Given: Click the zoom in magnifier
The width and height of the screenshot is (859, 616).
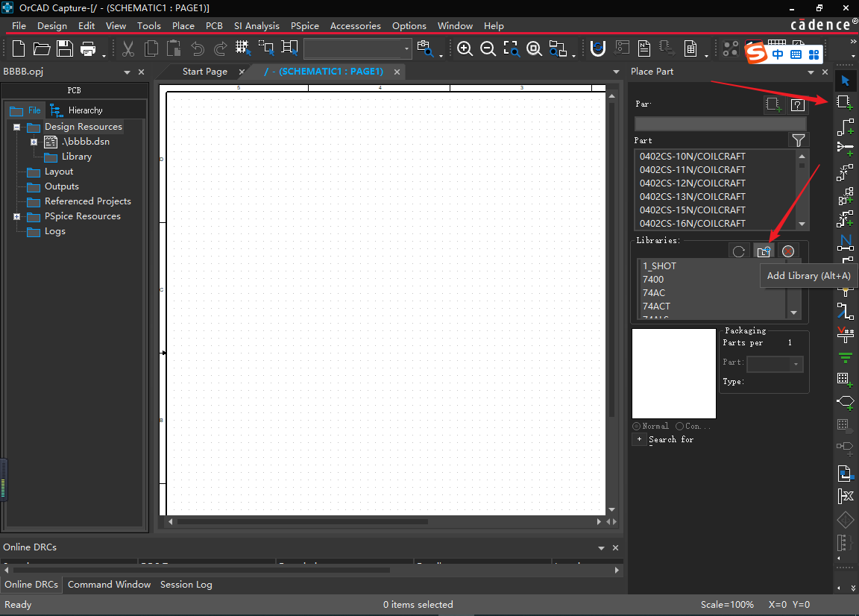Looking at the screenshot, I should (465, 48).
